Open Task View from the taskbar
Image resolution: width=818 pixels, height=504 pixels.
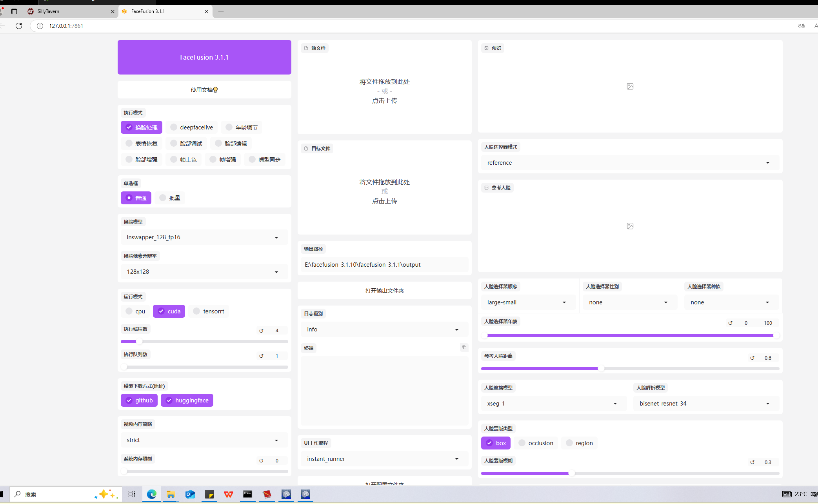click(x=132, y=494)
